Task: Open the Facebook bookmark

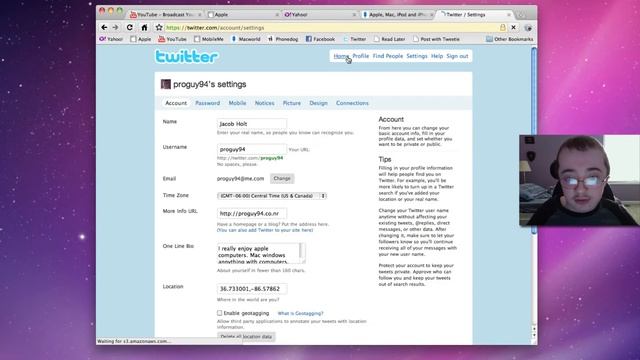Action: pyautogui.click(x=320, y=39)
